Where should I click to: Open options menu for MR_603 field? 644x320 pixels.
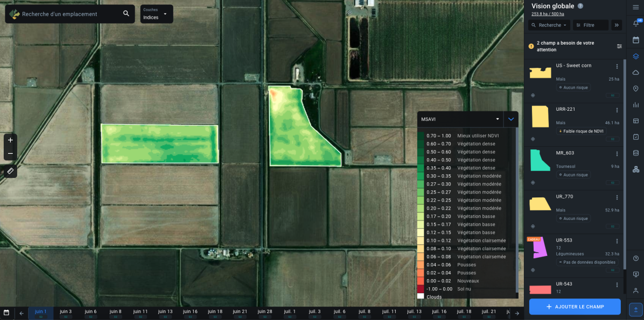point(617,154)
